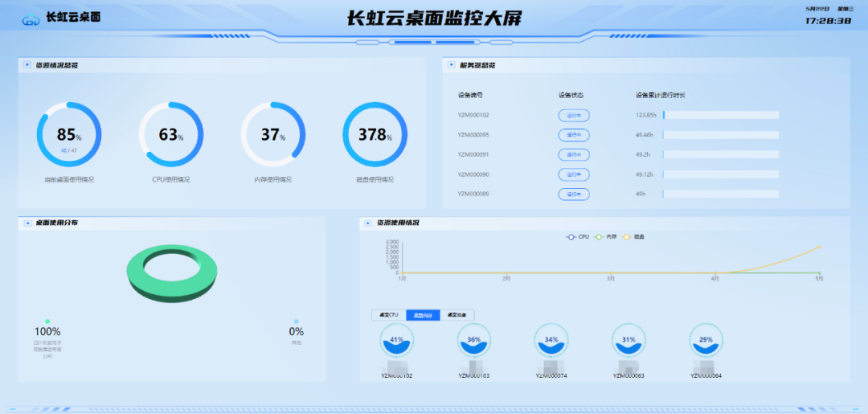Click the 运行中 status button for YZM000095
868x414 pixels.
click(x=574, y=135)
